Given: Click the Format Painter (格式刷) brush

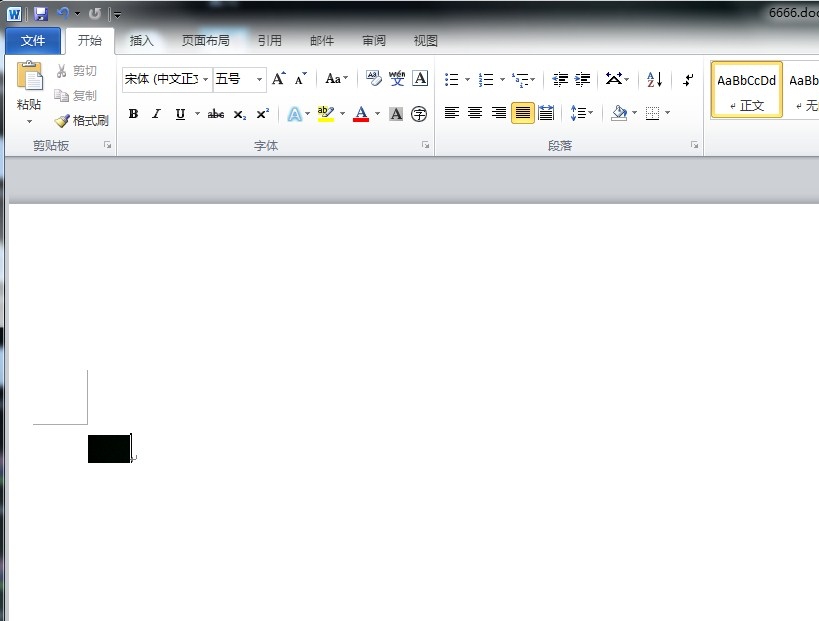Looking at the screenshot, I should (x=82, y=120).
